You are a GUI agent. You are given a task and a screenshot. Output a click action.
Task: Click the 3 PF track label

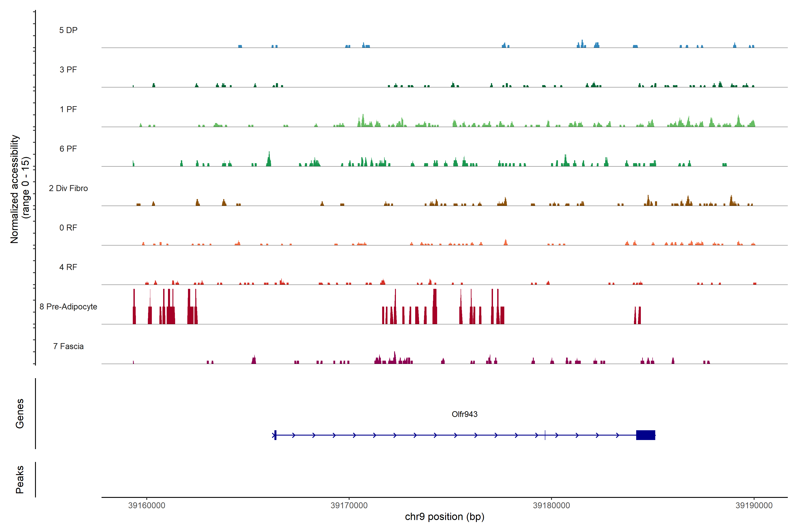coord(68,70)
